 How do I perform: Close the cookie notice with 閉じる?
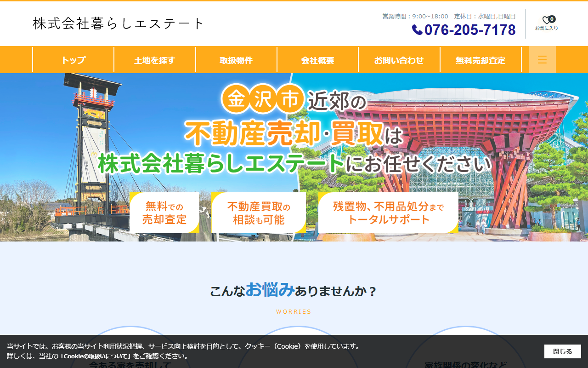(x=563, y=351)
